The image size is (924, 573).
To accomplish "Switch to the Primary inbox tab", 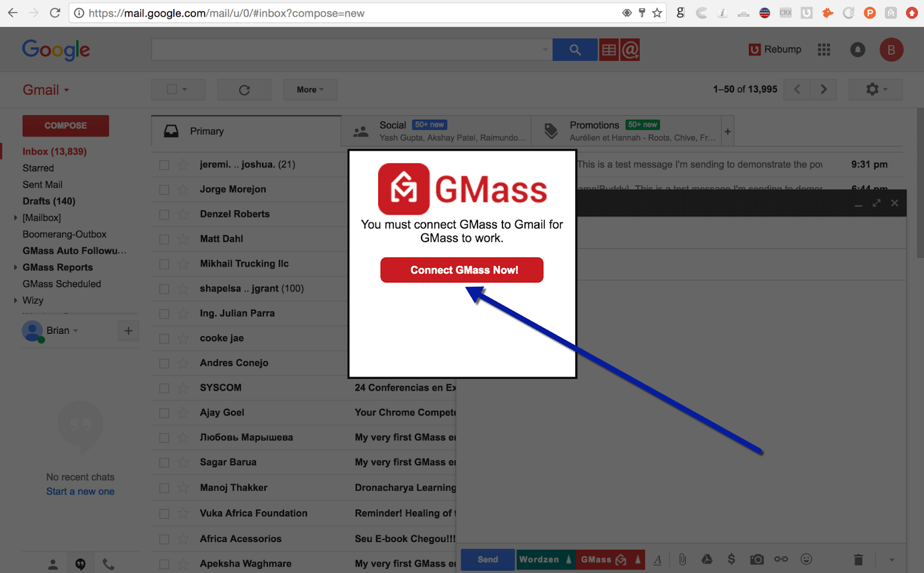I will coord(246,131).
